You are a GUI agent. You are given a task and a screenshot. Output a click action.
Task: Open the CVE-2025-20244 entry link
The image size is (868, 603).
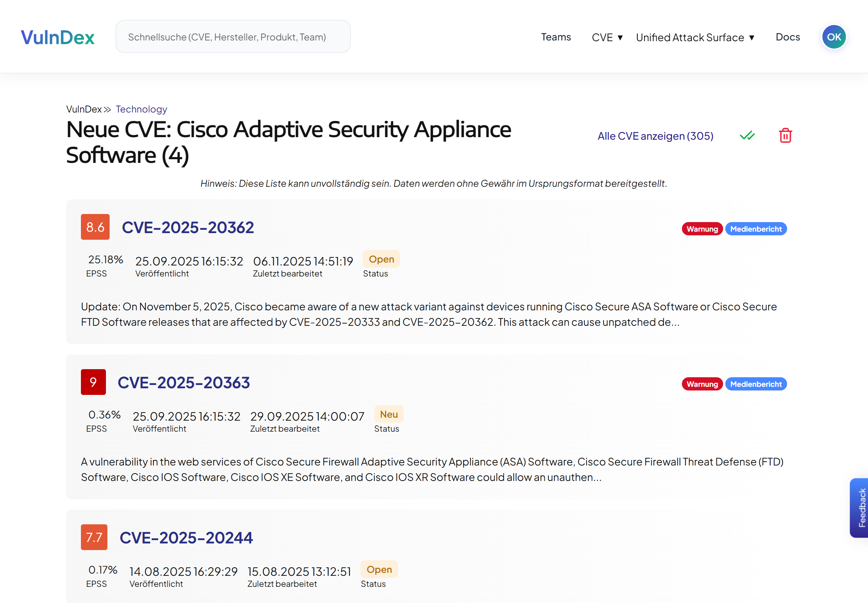186,538
